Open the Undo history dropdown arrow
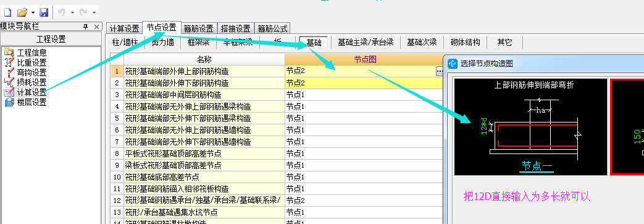644x224 pixels. [x=72, y=13]
